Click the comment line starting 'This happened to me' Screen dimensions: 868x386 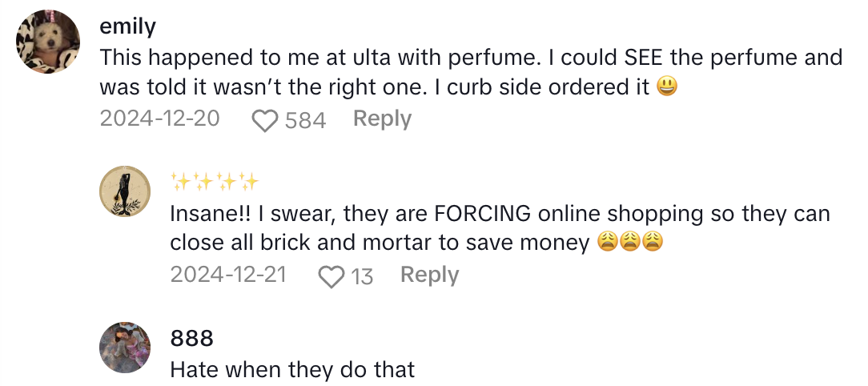point(471,58)
